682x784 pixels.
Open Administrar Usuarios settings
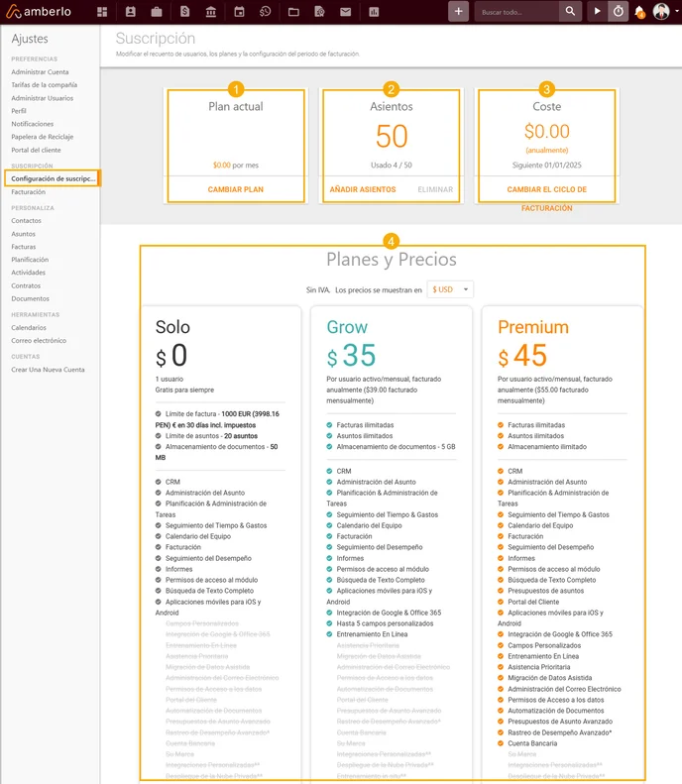tap(42, 98)
